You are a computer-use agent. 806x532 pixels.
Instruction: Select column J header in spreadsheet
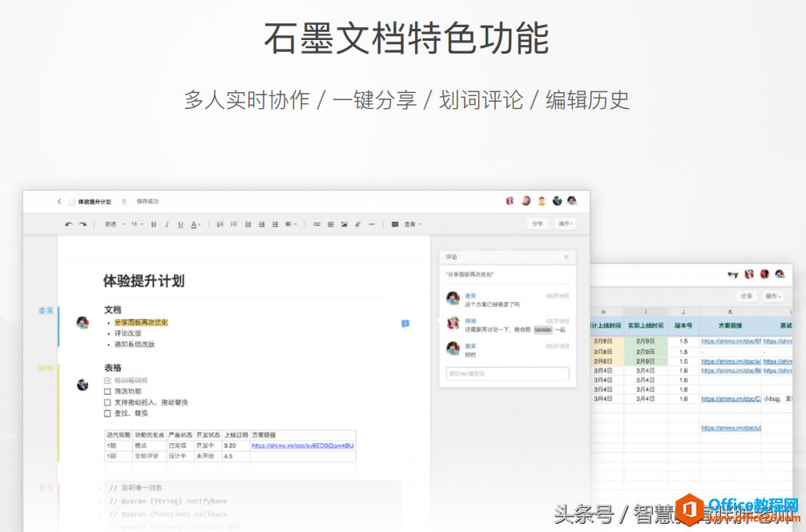683,312
